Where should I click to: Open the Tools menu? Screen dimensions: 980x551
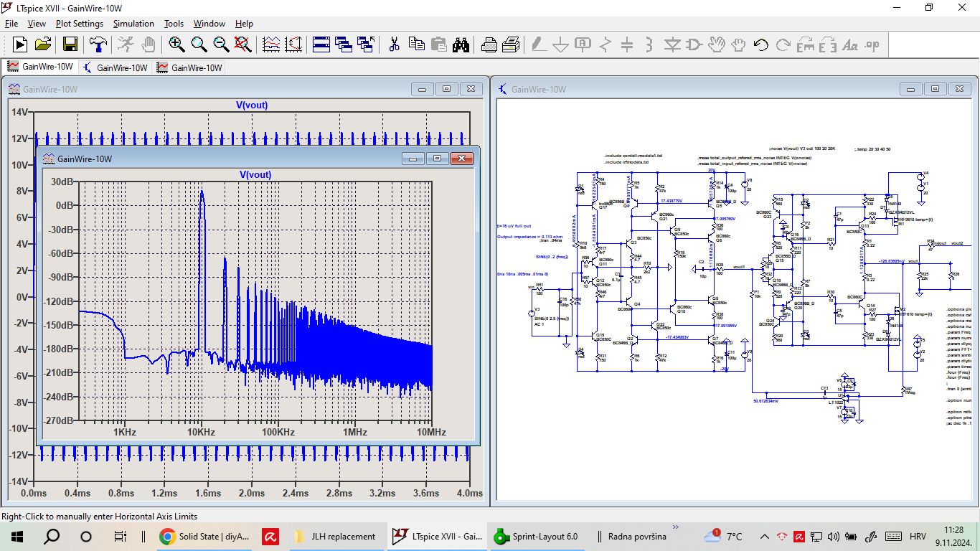(174, 24)
